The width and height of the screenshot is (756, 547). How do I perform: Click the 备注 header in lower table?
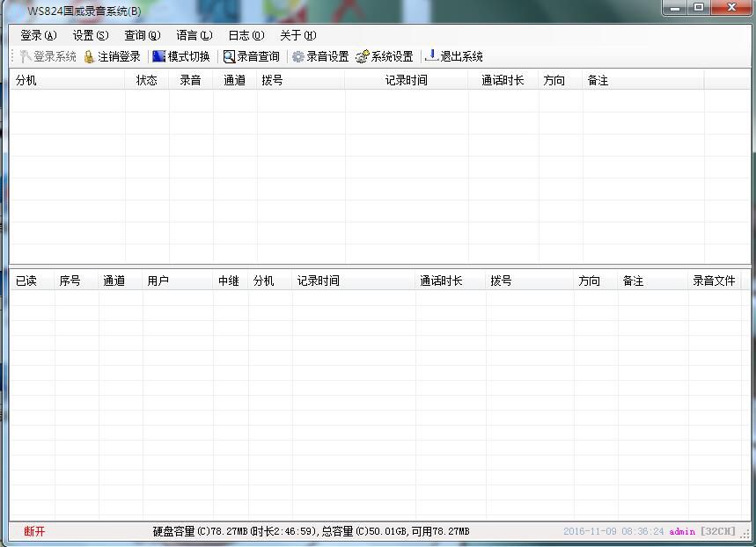coord(653,281)
